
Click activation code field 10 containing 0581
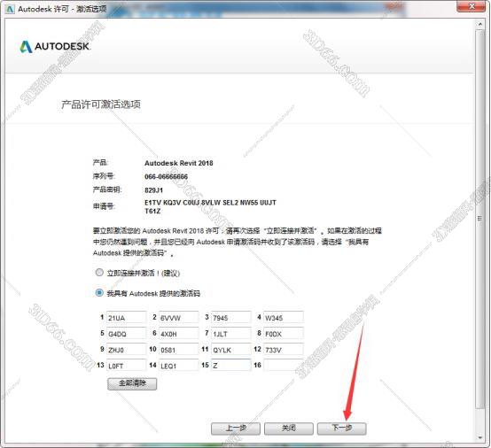tap(178, 350)
